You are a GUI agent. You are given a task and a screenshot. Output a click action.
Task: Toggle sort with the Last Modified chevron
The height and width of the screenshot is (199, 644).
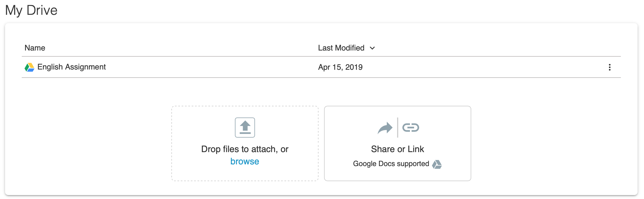pyautogui.click(x=372, y=48)
